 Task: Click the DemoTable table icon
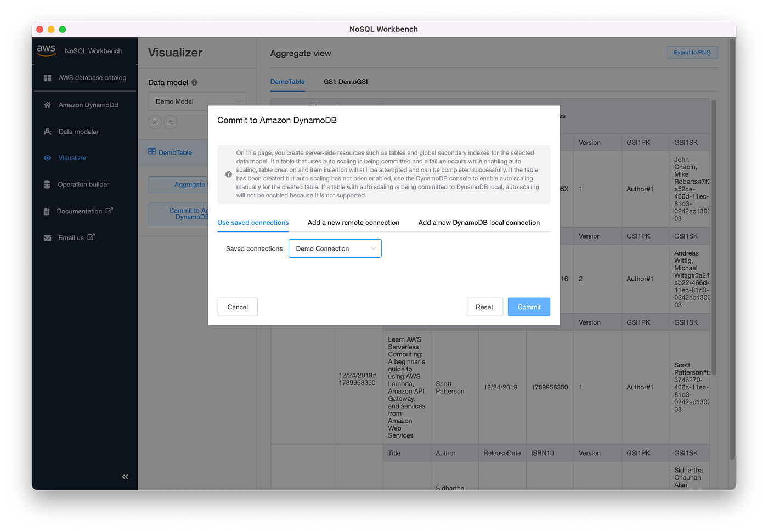[152, 152]
